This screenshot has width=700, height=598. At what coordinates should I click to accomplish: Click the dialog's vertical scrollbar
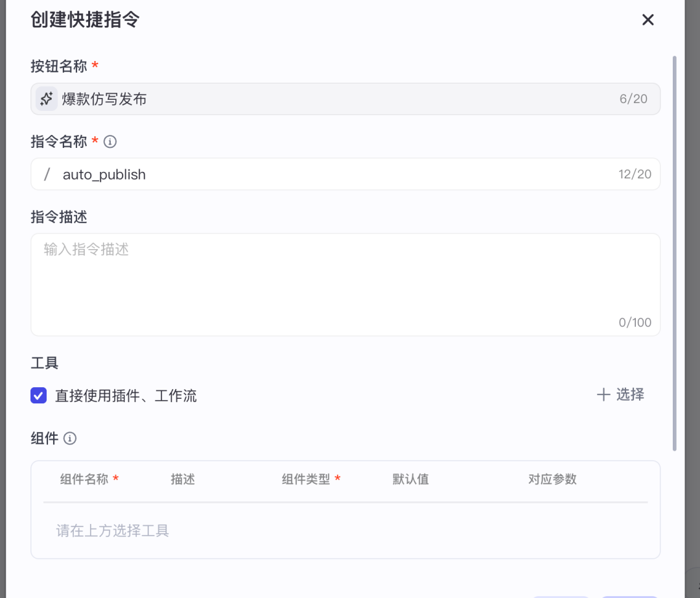tap(675, 253)
